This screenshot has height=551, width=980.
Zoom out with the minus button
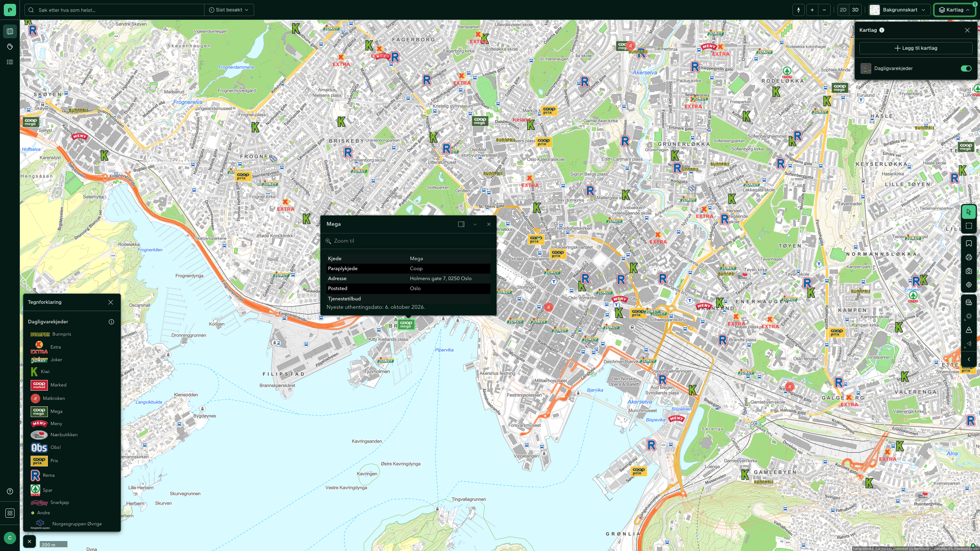coord(824,10)
